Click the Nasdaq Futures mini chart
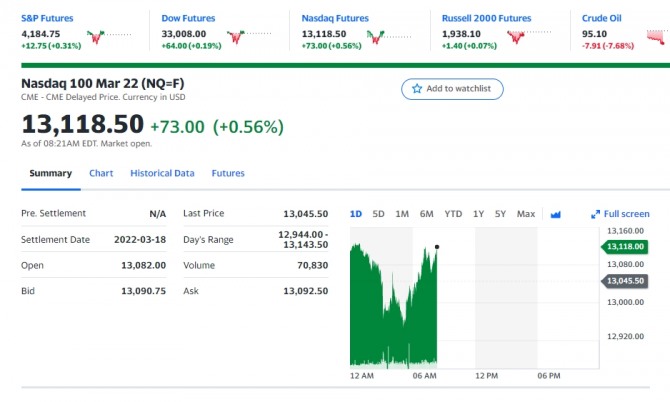This screenshot has height=402, width=670. pyautogui.click(x=387, y=38)
